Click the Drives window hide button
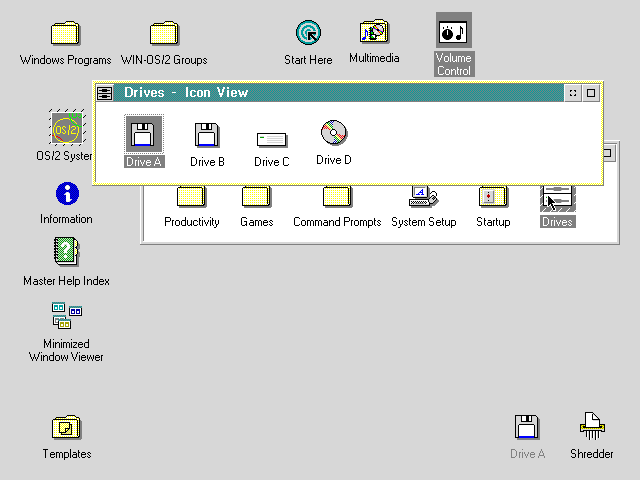The image size is (640, 480). click(573, 93)
